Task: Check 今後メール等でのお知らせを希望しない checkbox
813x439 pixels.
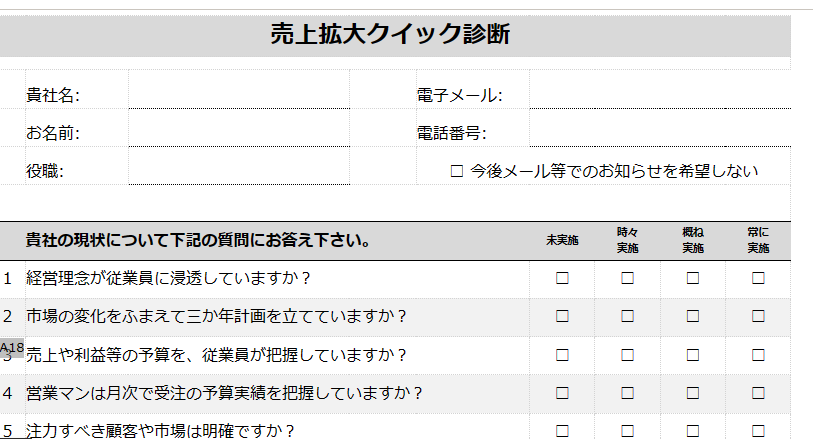Action: (456, 171)
